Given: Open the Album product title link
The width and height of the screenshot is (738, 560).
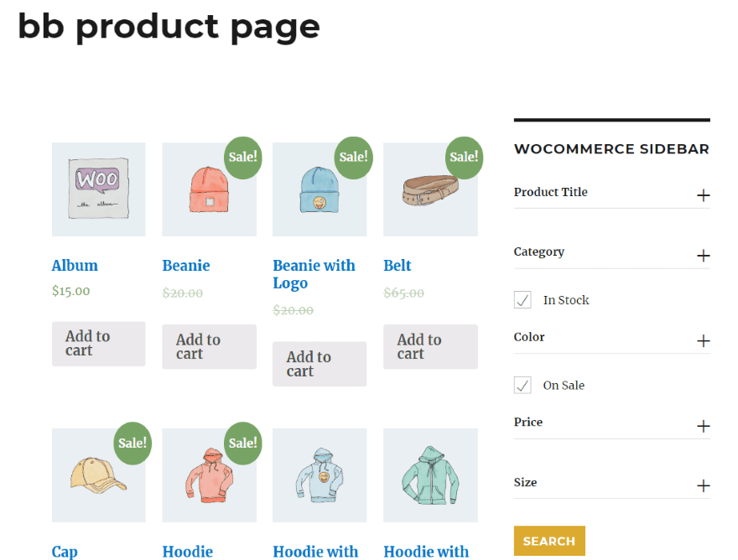Looking at the screenshot, I should (x=75, y=266).
